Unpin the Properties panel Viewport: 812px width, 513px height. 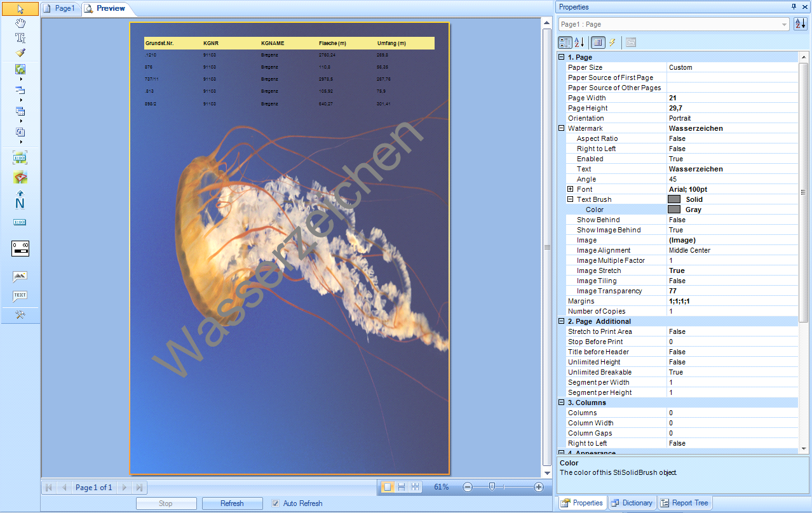[795, 7]
